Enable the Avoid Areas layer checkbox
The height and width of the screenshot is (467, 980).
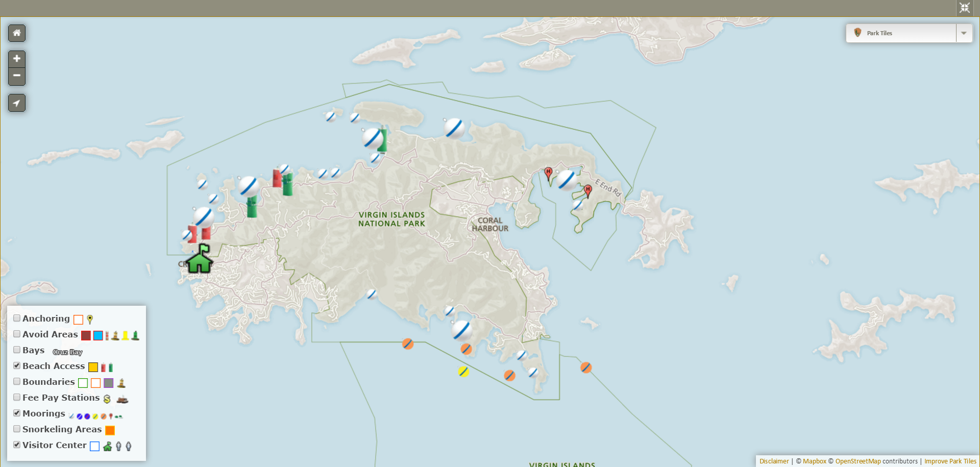(17, 334)
